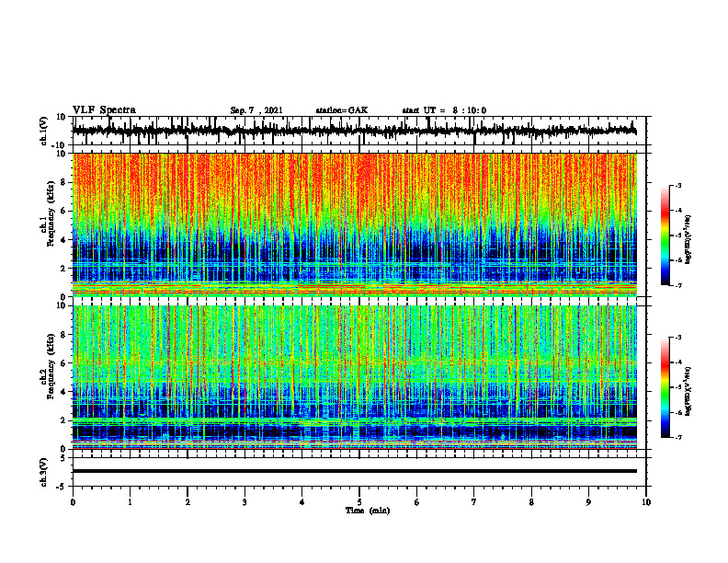
Task: Click the "-7" tick on ch.2 colorbar
Action: 677,438
